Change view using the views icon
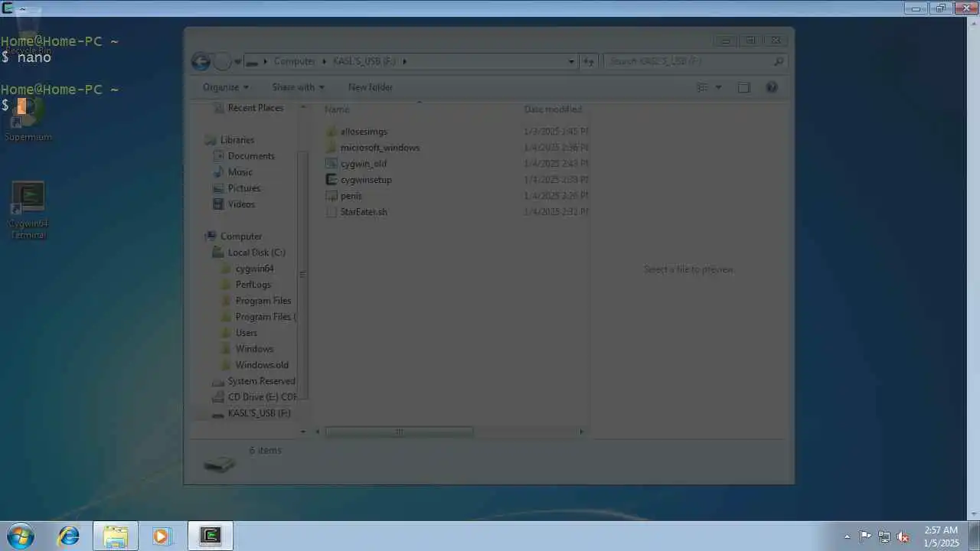Image resolution: width=980 pixels, height=551 pixels. pos(702,87)
